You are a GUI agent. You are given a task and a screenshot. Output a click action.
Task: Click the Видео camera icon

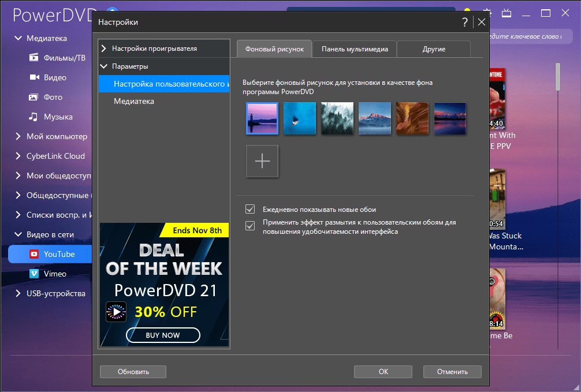click(34, 77)
